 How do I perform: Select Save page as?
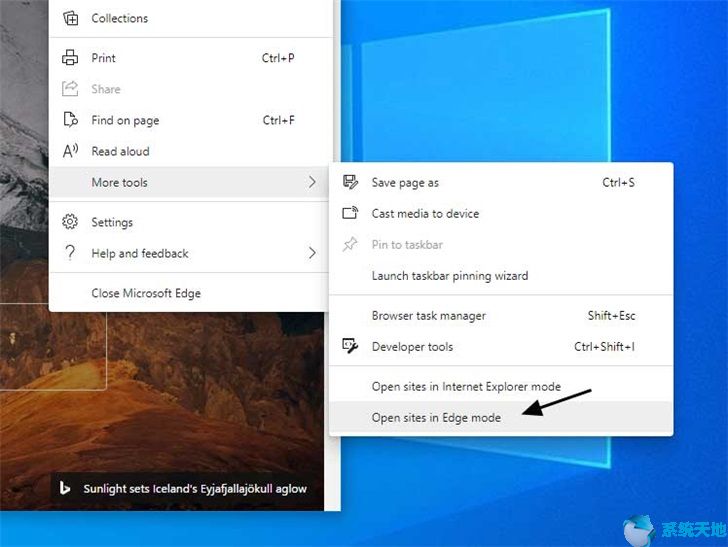click(501, 182)
